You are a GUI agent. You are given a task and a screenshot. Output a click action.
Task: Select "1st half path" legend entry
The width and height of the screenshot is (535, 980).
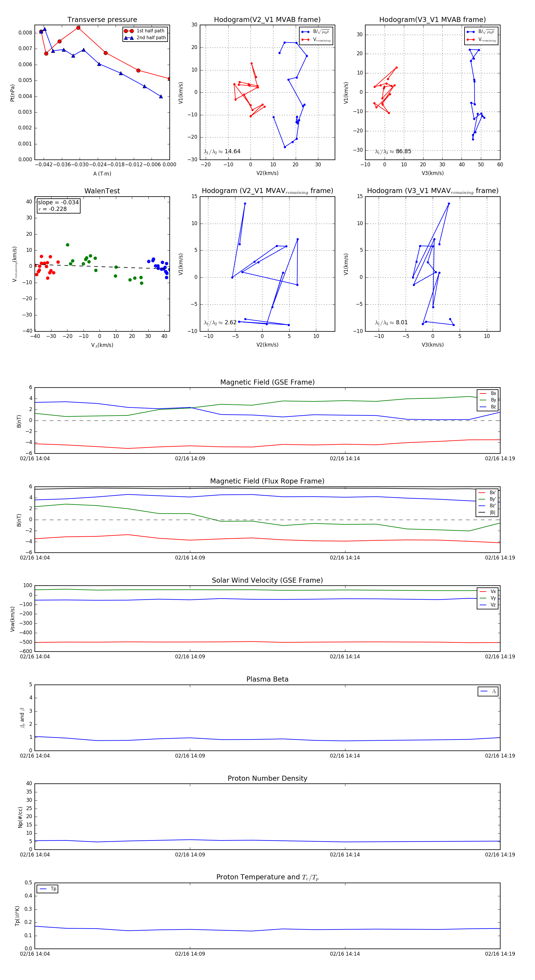(x=145, y=31)
